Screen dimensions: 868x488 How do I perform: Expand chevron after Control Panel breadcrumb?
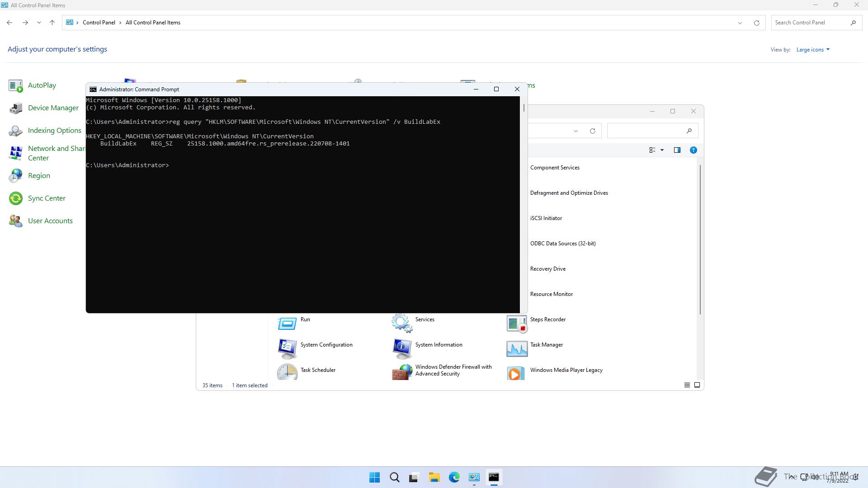[120, 23]
